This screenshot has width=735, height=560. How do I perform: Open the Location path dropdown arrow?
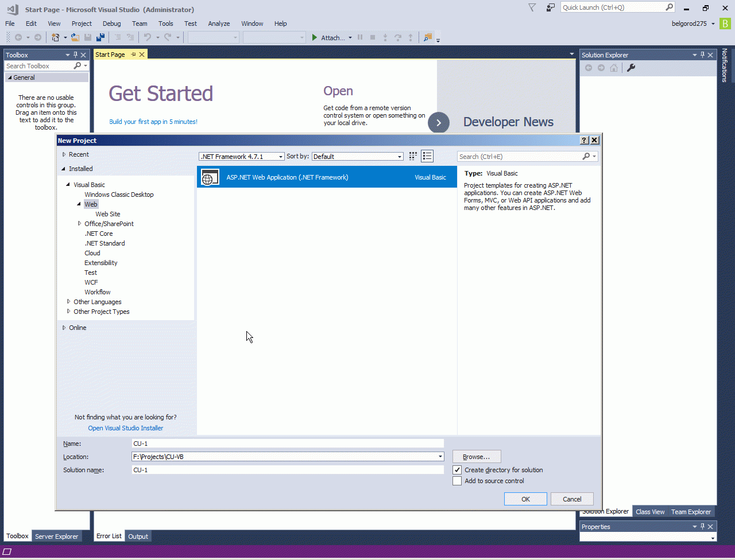coord(440,457)
